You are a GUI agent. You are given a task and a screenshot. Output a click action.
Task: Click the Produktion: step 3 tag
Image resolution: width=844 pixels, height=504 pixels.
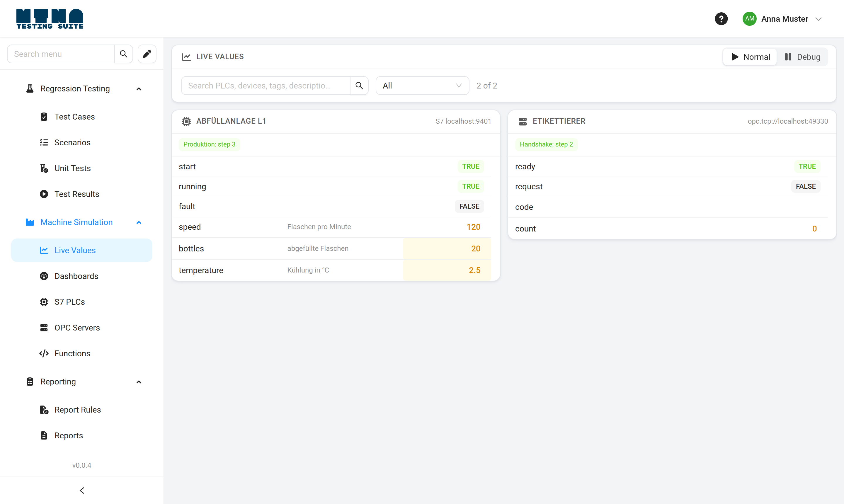click(x=209, y=144)
